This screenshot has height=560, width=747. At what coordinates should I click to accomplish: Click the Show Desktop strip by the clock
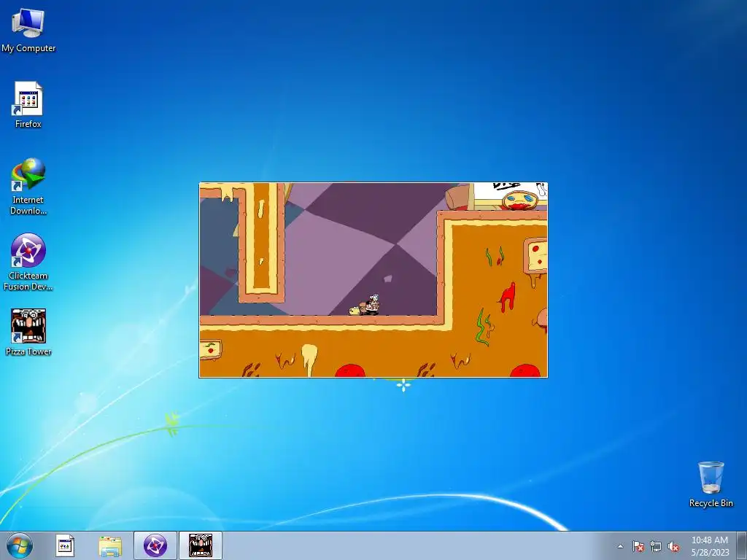[742, 545]
